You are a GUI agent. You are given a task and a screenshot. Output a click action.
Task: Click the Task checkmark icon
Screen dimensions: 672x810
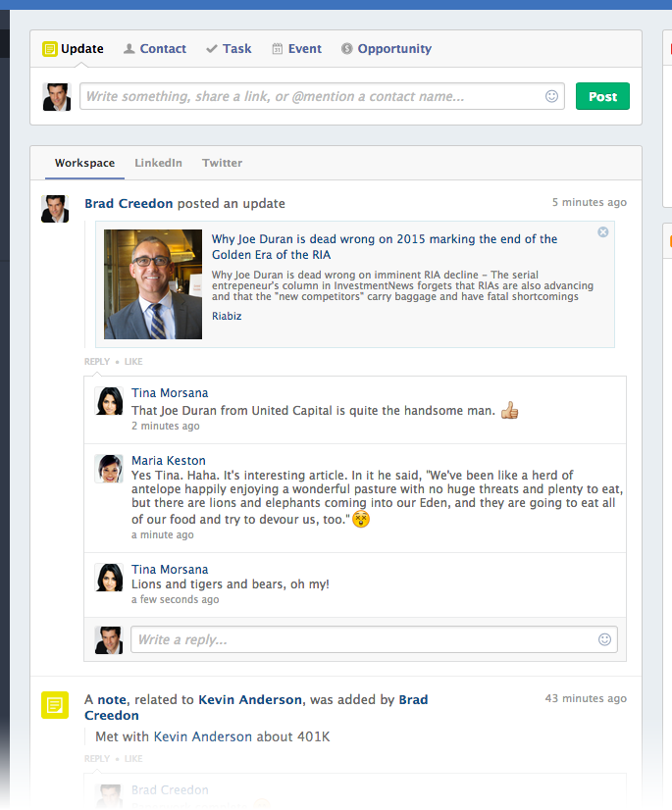(212, 49)
